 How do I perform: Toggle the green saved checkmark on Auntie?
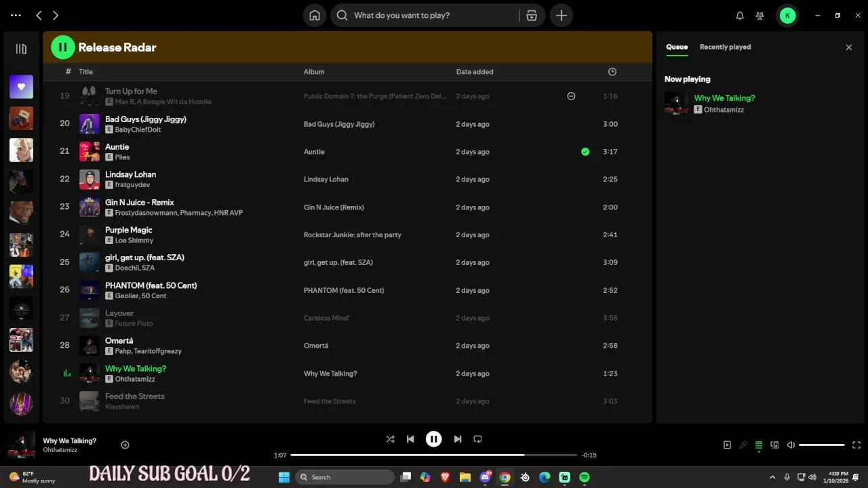click(x=585, y=152)
